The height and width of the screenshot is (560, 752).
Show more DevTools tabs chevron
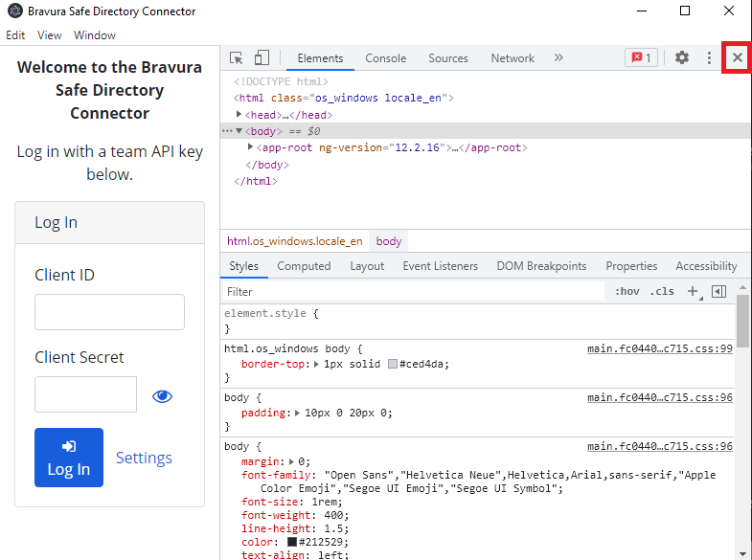tap(558, 58)
